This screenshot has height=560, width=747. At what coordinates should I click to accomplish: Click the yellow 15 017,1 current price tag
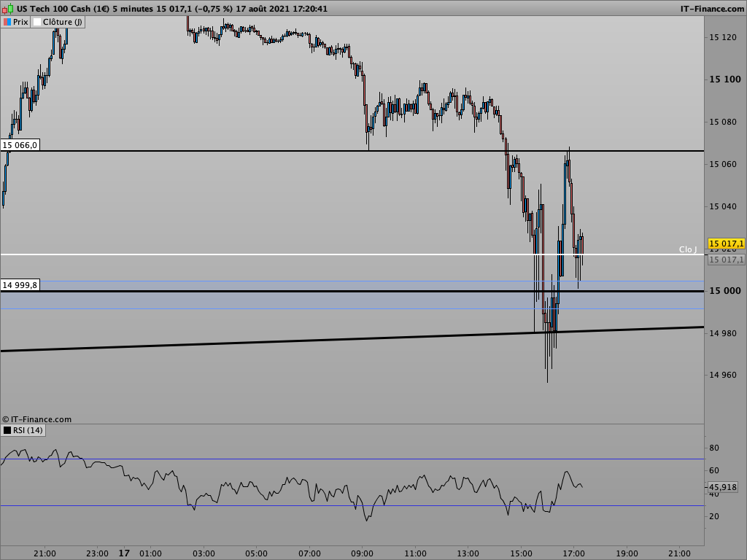tap(726, 244)
